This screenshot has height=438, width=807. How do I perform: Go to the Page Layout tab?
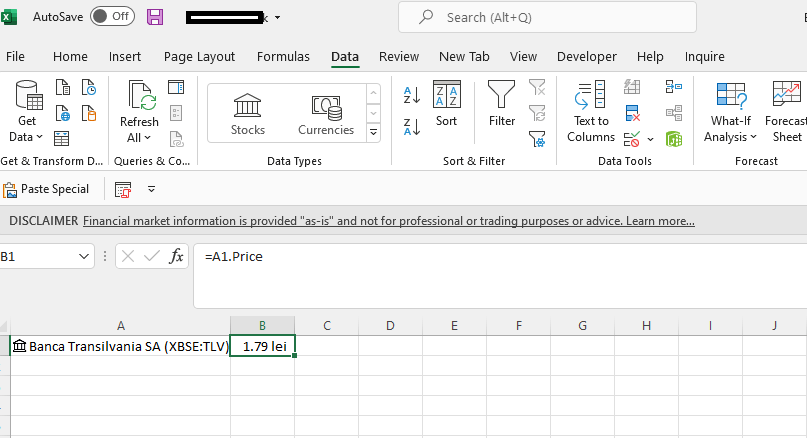click(199, 57)
